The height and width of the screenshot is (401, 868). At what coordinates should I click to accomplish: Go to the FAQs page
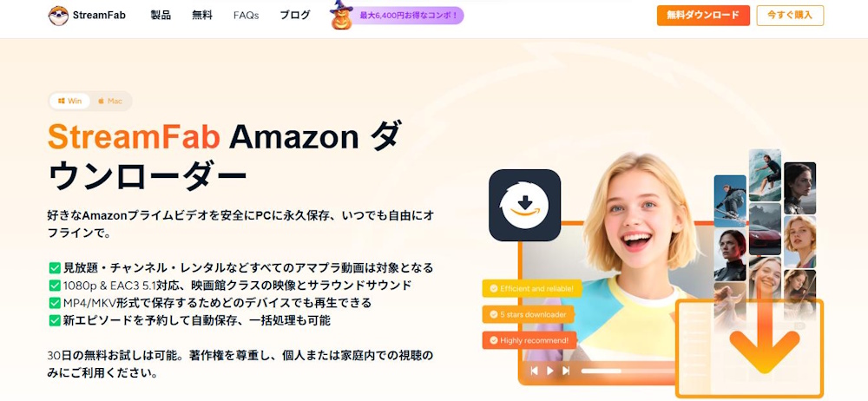(246, 16)
